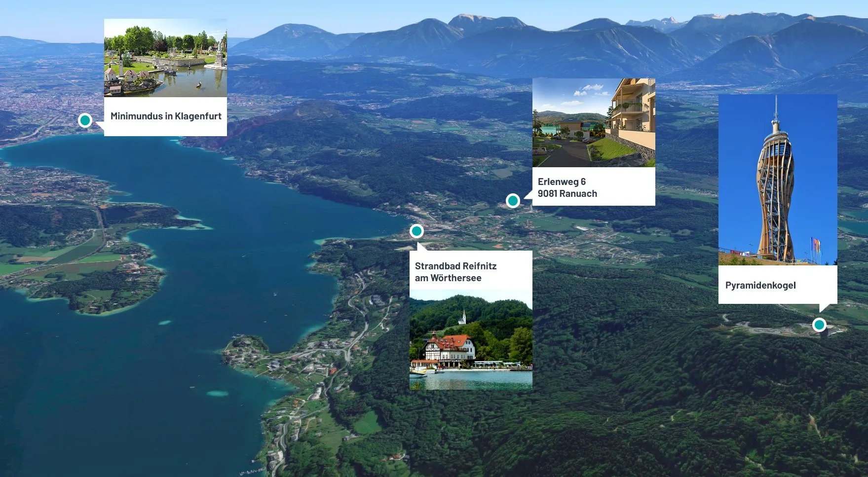Image resolution: width=868 pixels, height=477 pixels.
Task: Select the teal marker for Strandbad Reifnitz
Action: (x=416, y=231)
